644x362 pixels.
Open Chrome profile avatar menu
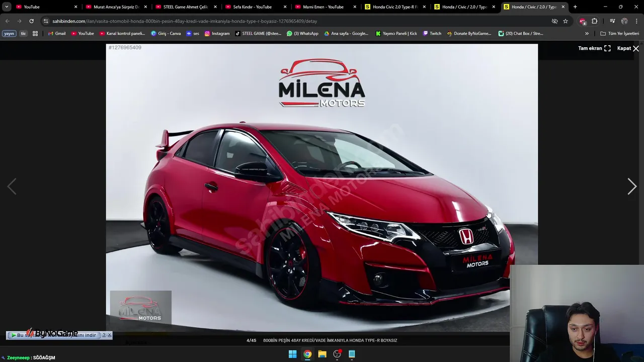[x=624, y=21]
